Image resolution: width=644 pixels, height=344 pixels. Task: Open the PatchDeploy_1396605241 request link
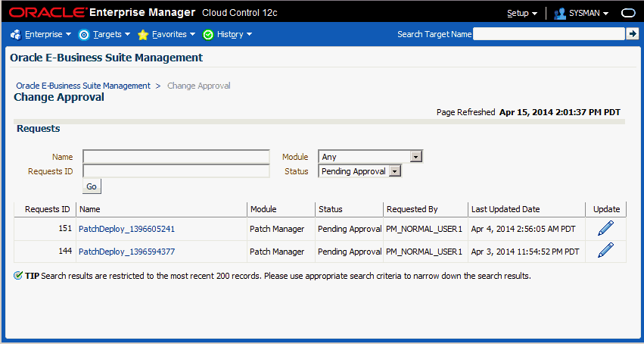click(126, 229)
